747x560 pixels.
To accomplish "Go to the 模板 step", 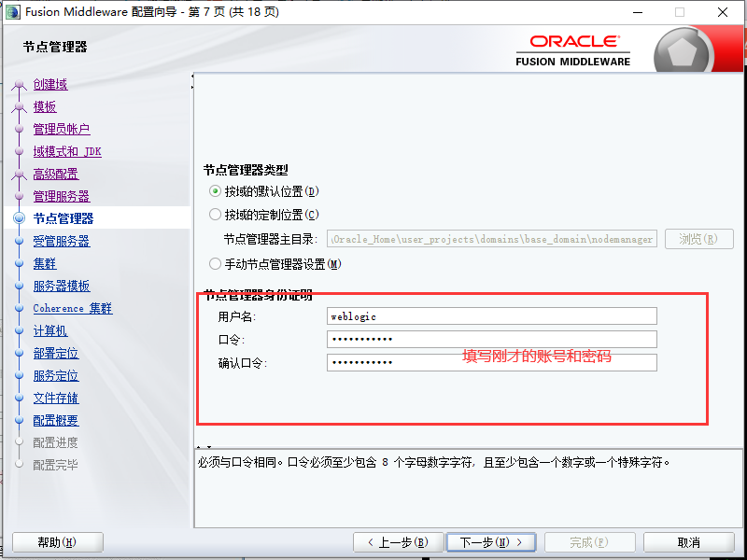I will click(x=45, y=106).
